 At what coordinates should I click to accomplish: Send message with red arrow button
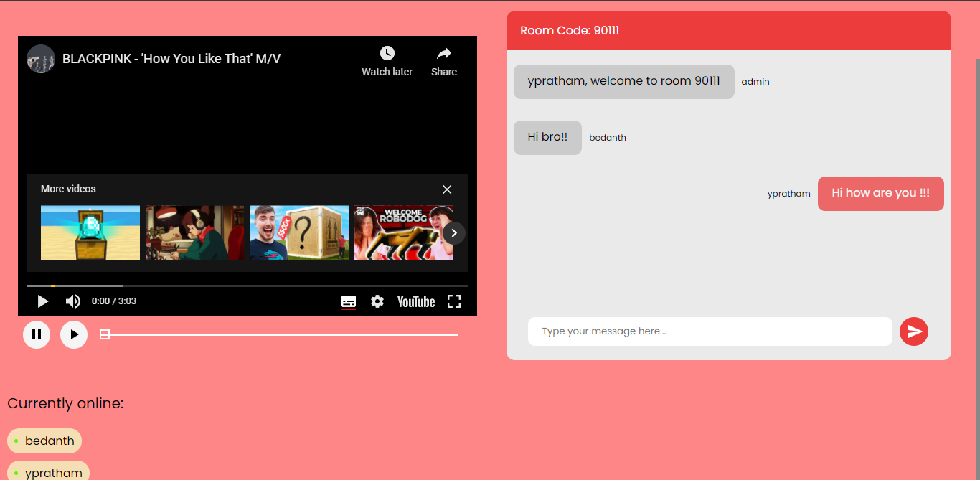click(x=914, y=331)
